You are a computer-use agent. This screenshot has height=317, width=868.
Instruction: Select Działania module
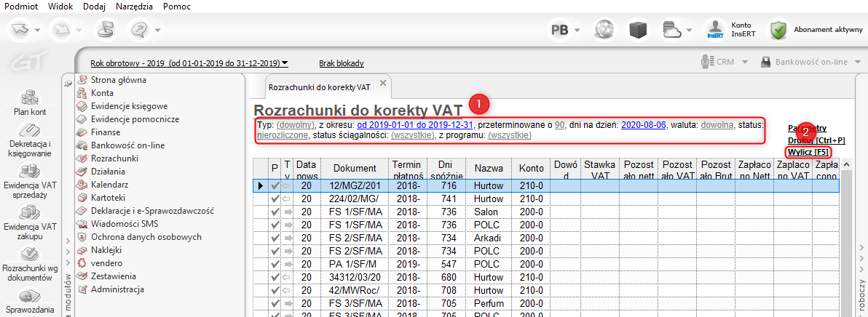[108, 171]
